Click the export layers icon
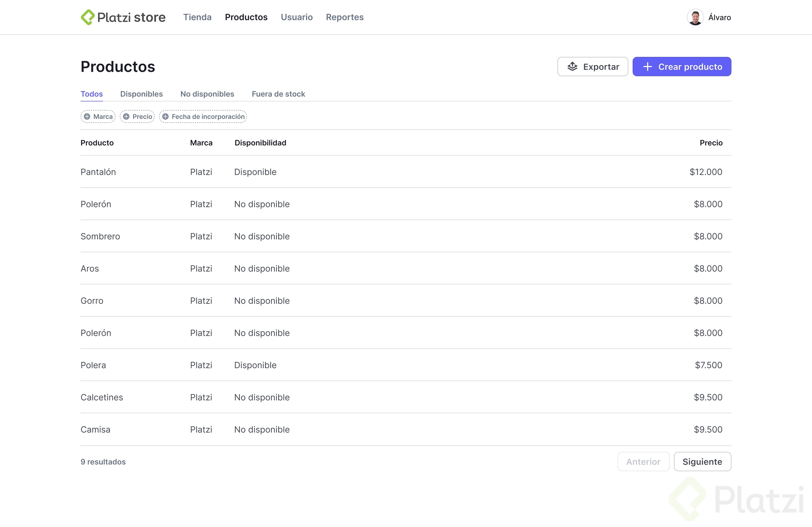 click(x=572, y=67)
